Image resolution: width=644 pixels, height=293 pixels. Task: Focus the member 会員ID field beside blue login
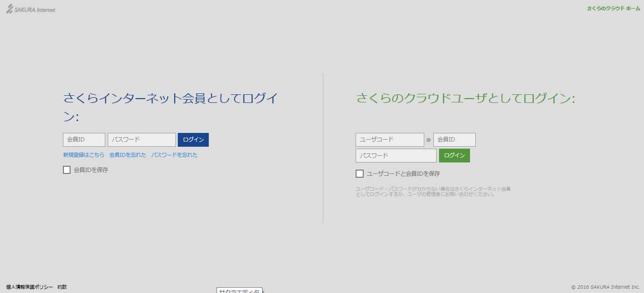tap(84, 140)
